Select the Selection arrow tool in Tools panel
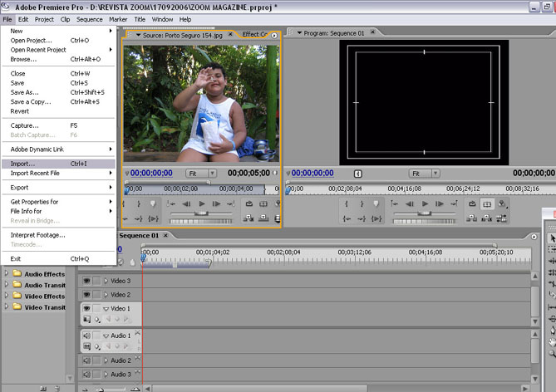This screenshot has width=556, height=392. pos(552,238)
